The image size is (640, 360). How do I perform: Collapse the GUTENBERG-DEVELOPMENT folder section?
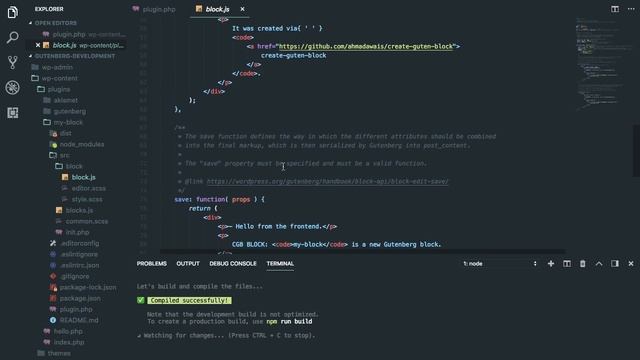click(x=30, y=56)
